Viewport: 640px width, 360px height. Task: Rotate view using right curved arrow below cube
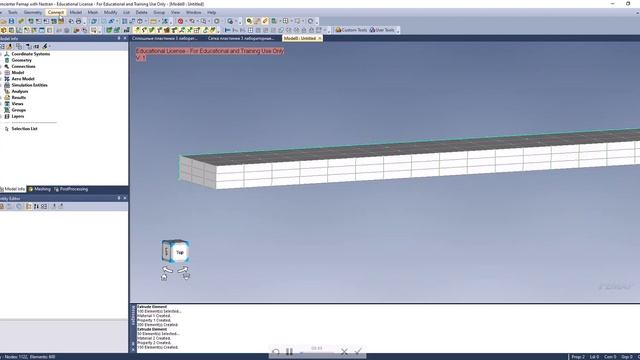tap(183, 269)
